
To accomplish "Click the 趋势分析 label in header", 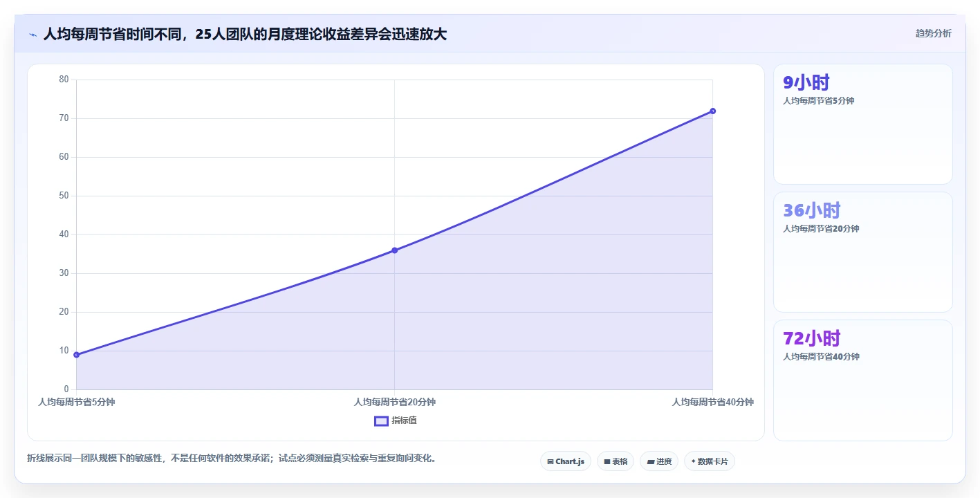I will coord(933,33).
